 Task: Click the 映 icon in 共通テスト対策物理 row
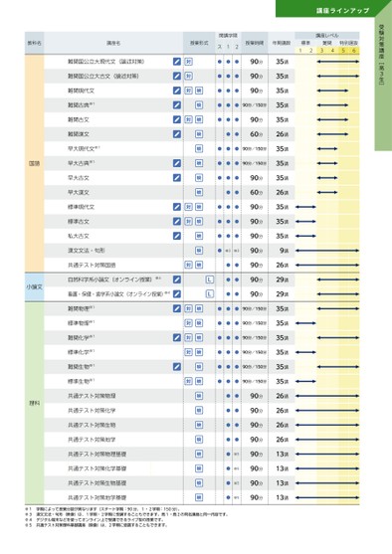[x=199, y=396]
